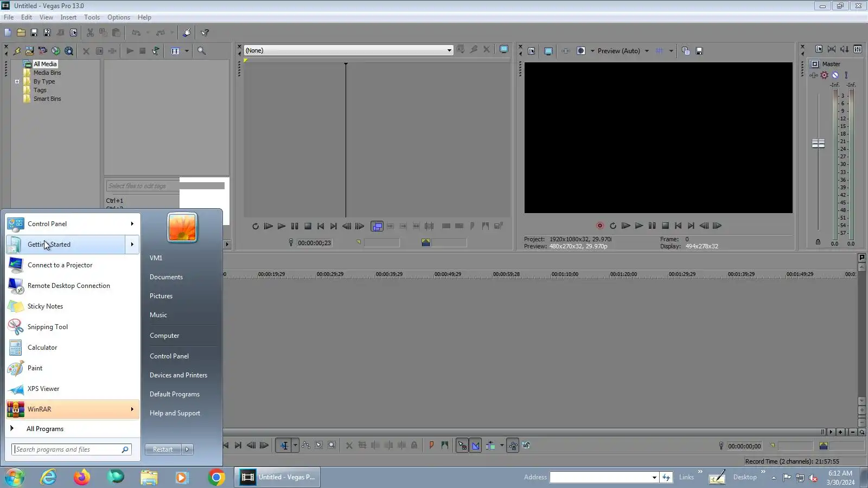Open a file with the folder icon
Viewport: 868px width, 488px height.
click(21, 33)
